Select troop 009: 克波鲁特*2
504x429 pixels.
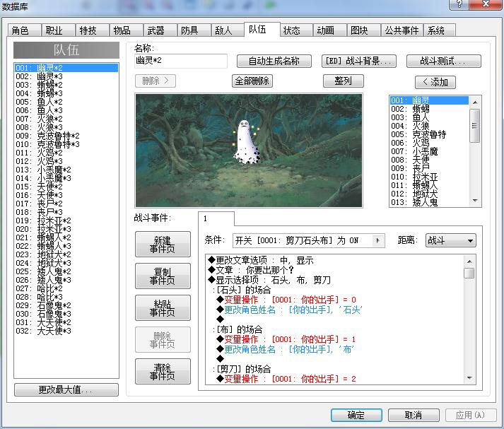click(x=66, y=136)
